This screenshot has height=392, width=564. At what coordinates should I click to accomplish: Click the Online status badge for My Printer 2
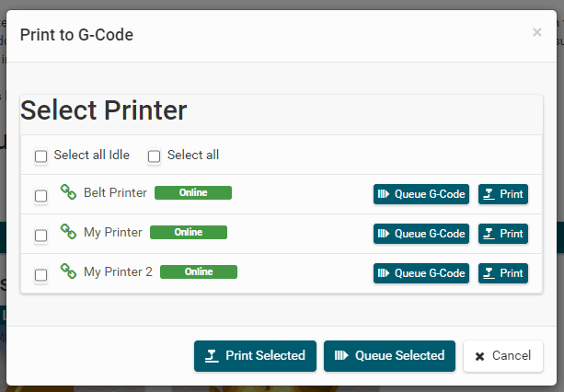click(198, 271)
